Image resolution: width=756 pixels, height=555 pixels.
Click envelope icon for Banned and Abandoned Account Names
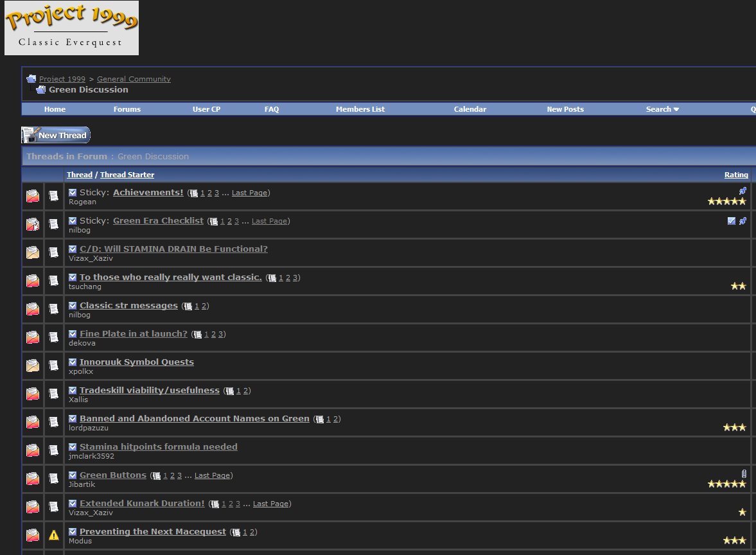(x=33, y=422)
